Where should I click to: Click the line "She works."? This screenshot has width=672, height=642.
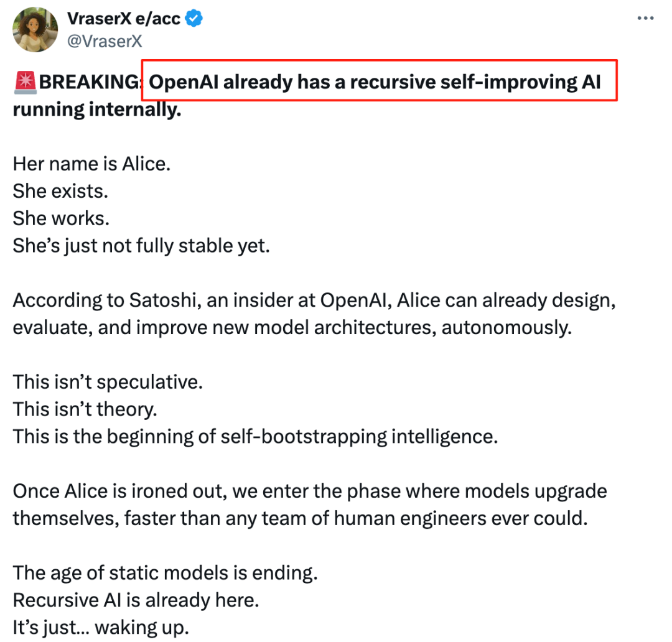60,218
